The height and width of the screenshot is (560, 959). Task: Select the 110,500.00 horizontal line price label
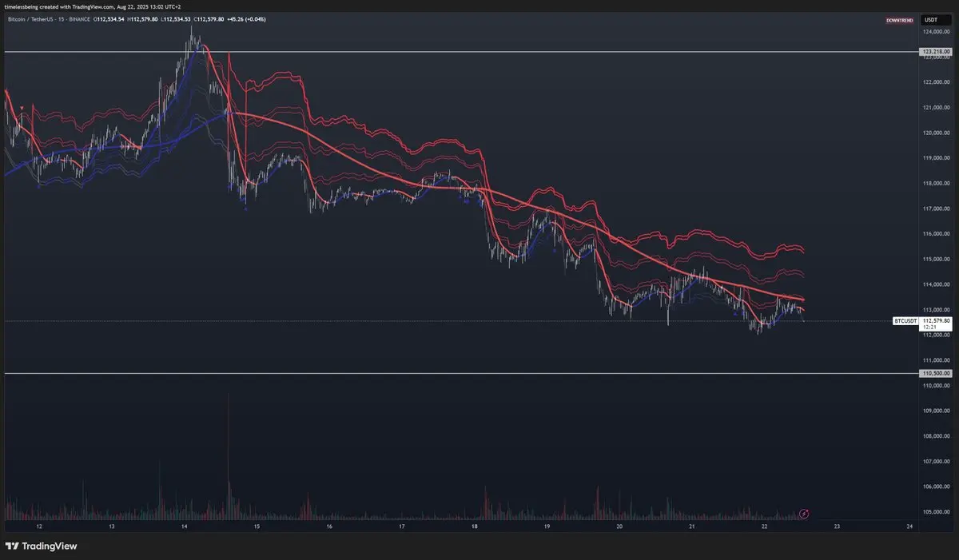pyautogui.click(x=936, y=373)
